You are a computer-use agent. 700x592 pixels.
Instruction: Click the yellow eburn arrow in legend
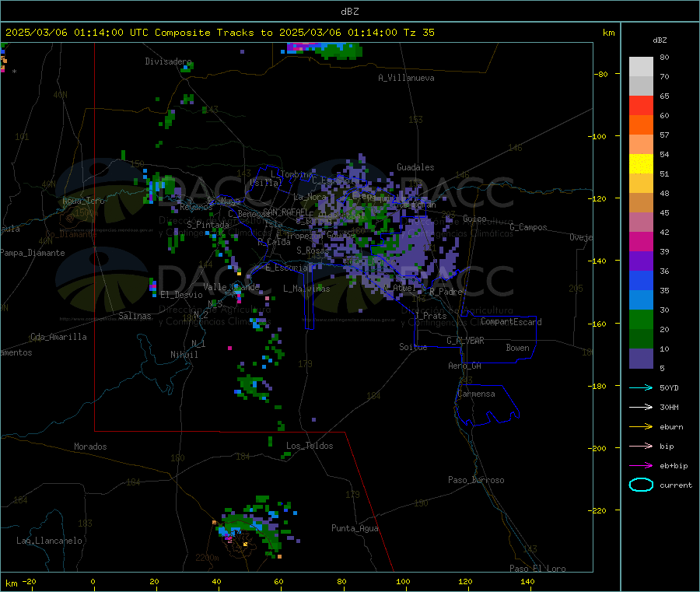(x=641, y=427)
